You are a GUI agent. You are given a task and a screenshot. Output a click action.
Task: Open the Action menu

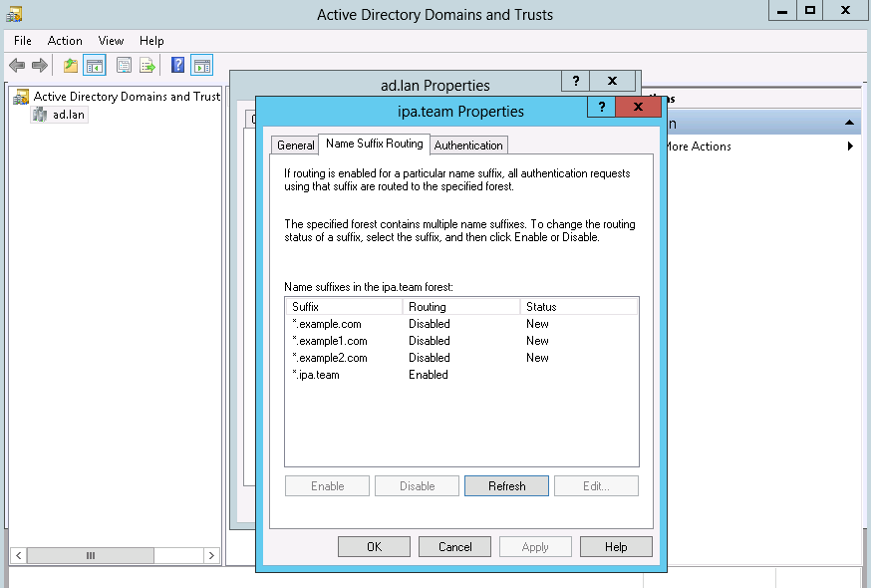(65, 41)
